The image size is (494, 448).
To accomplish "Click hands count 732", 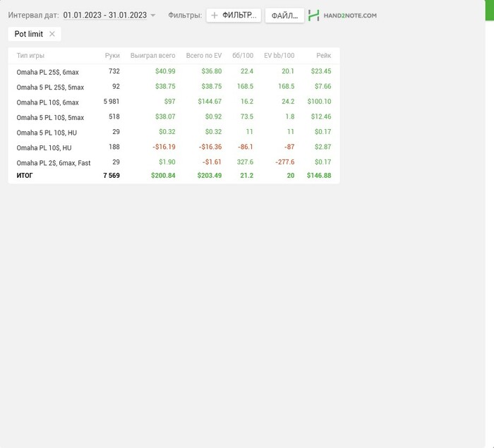I will click(114, 71).
